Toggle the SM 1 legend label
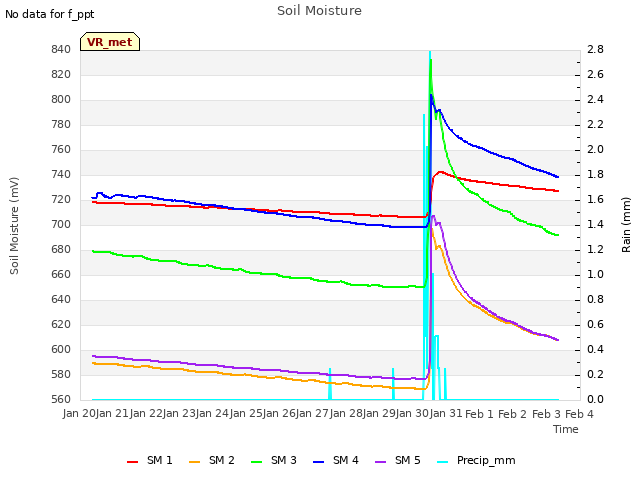The height and width of the screenshot is (480, 640). coord(160,460)
